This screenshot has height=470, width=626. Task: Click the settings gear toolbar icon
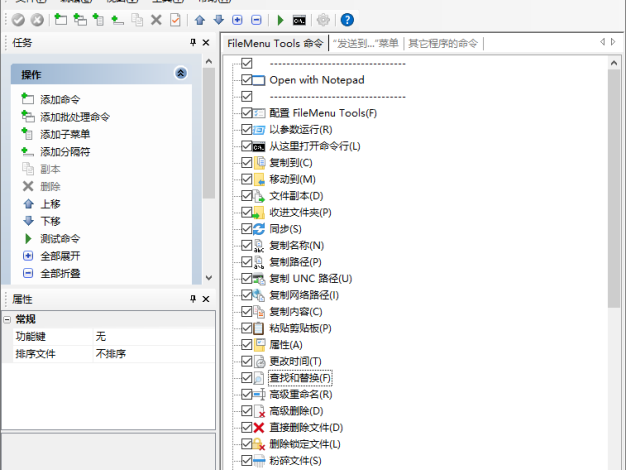323,20
